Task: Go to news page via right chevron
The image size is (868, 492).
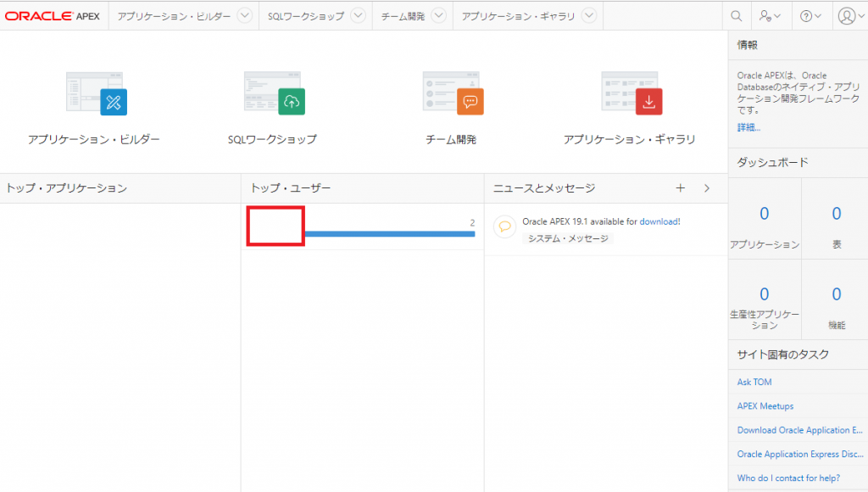Action: click(707, 188)
